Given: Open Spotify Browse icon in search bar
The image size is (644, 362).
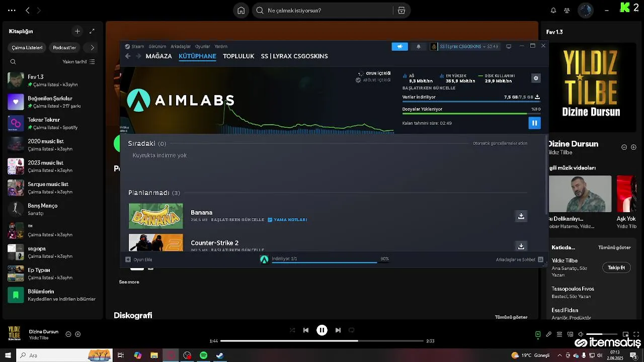Looking at the screenshot, I should [x=401, y=11].
